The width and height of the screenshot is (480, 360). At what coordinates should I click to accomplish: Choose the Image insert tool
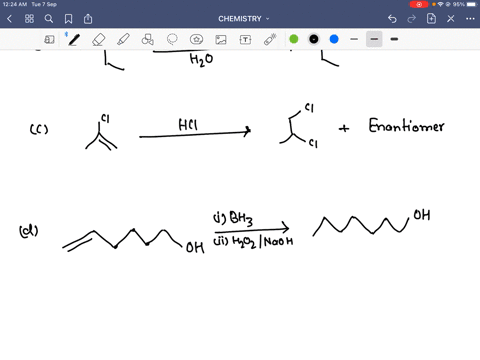[221, 40]
